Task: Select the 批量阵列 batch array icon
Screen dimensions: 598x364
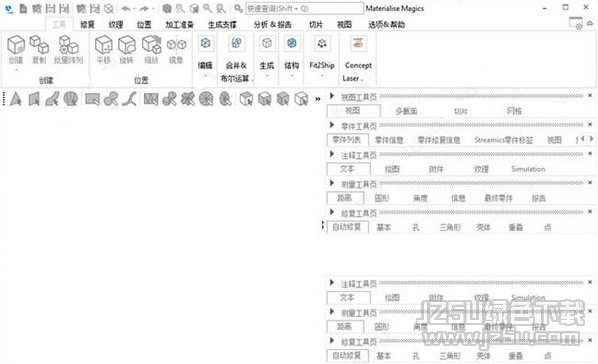Action: point(69,45)
